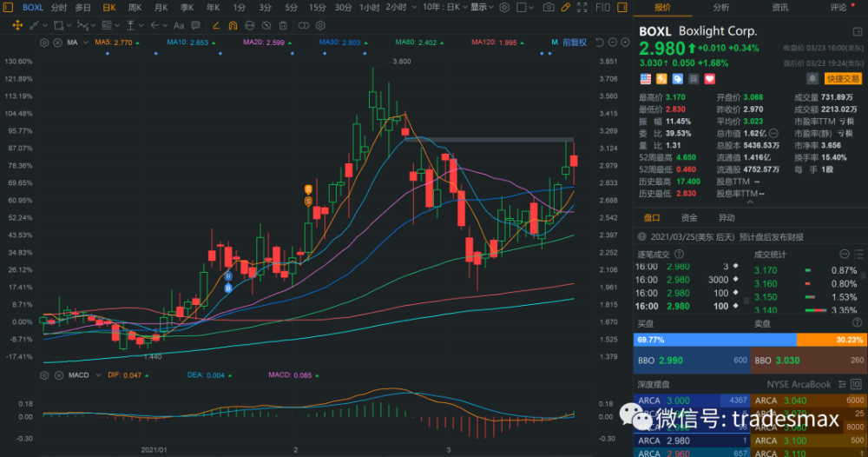Expand the MACD indicator dropdown

[x=98, y=375]
